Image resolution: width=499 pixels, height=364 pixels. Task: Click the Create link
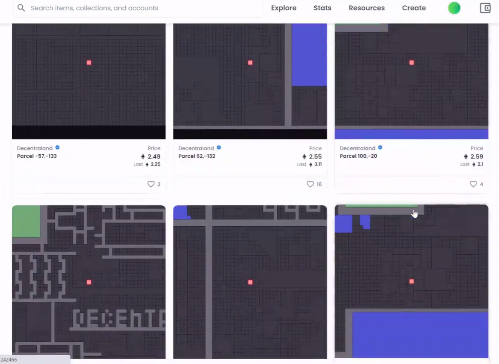tap(414, 8)
